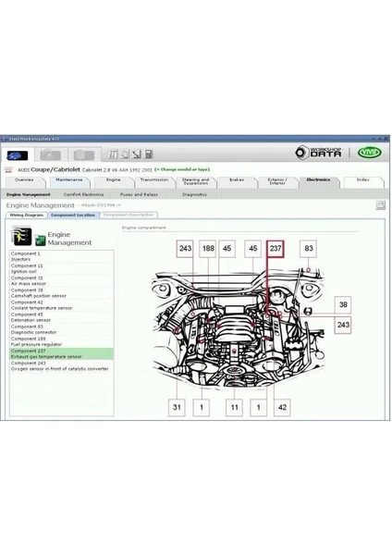Click the Vivid logo icon
Screen dimensions: 392x555
tap(370, 153)
